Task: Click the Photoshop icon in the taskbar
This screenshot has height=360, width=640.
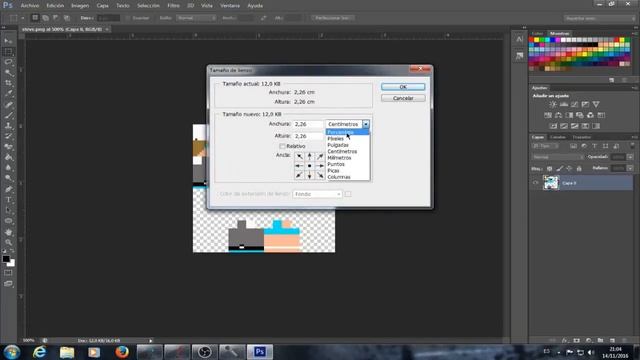Action: [260, 352]
